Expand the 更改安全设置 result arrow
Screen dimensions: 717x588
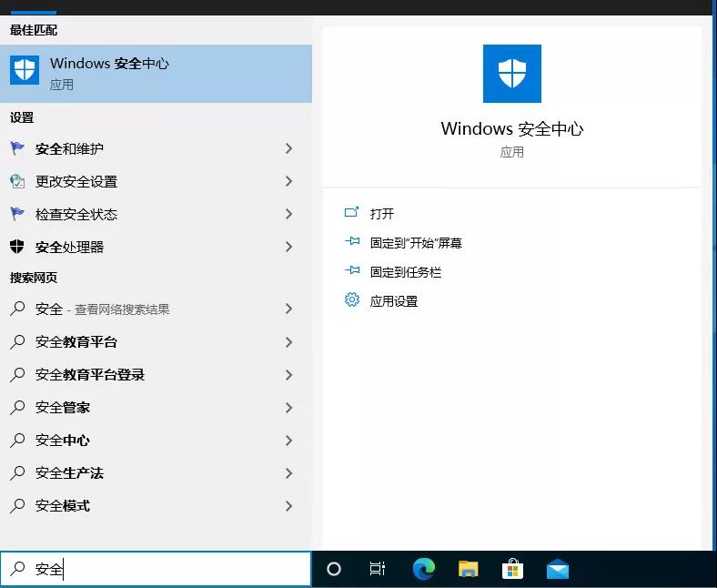click(288, 181)
